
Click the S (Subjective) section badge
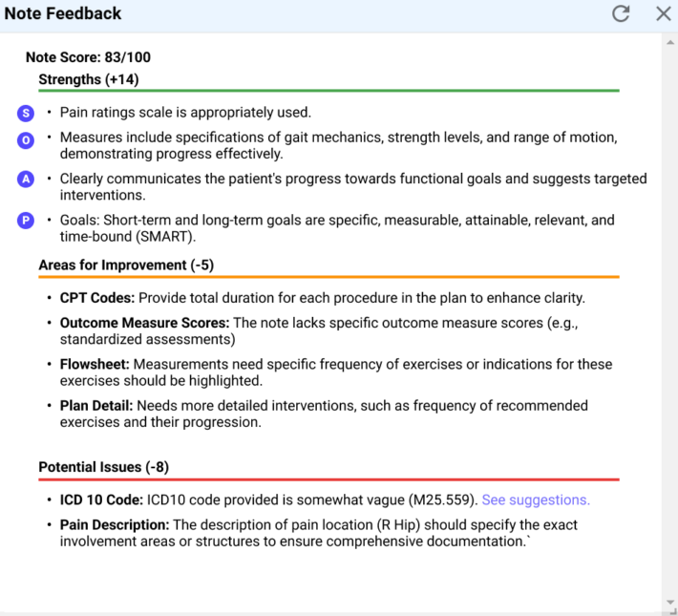coord(26,114)
